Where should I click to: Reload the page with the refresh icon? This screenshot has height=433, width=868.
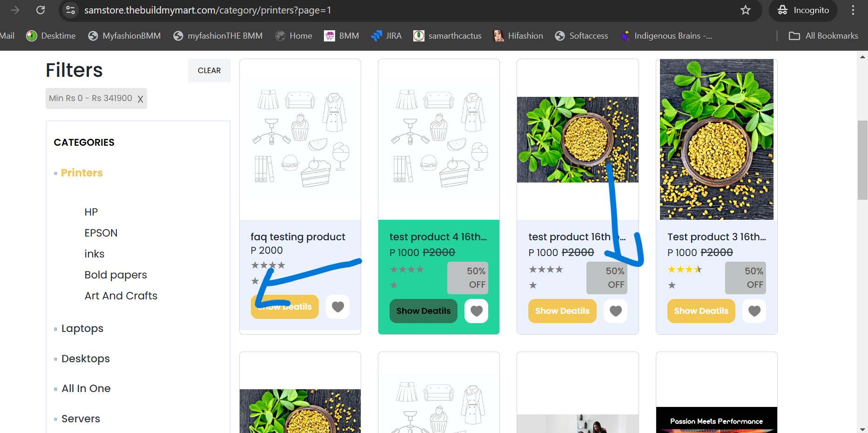pos(40,10)
